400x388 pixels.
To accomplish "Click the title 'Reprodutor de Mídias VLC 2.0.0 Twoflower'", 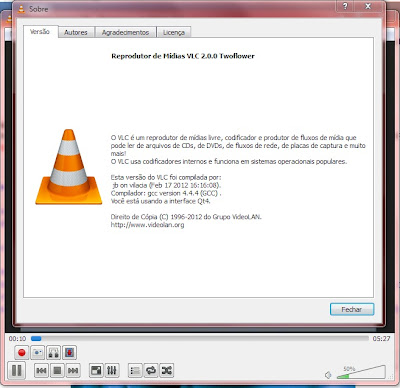I will 183,56.
